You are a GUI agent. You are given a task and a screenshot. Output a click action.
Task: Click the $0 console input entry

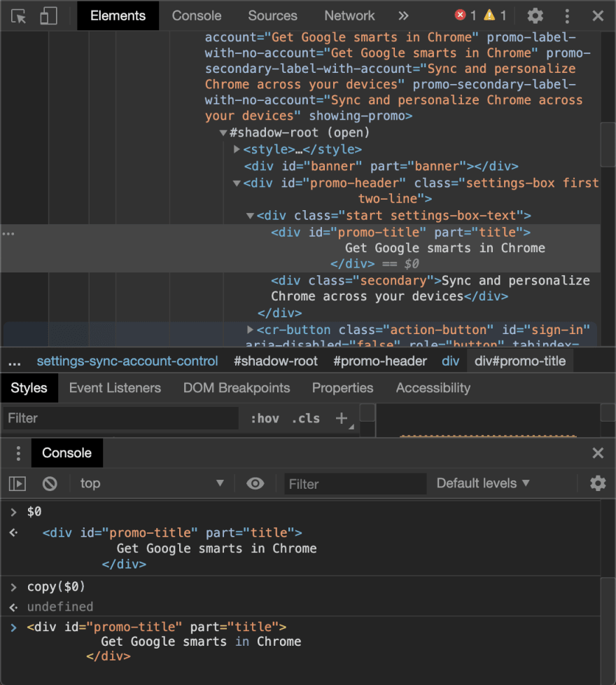point(34,511)
